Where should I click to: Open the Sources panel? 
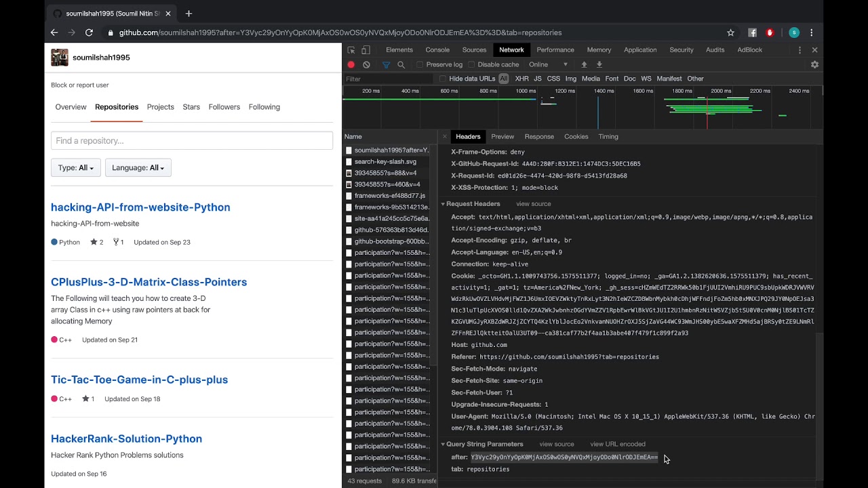pos(474,50)
